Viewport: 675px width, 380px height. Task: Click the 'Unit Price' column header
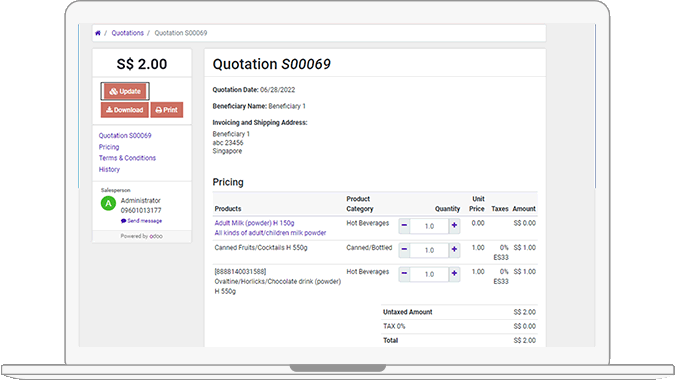[477, 204]
